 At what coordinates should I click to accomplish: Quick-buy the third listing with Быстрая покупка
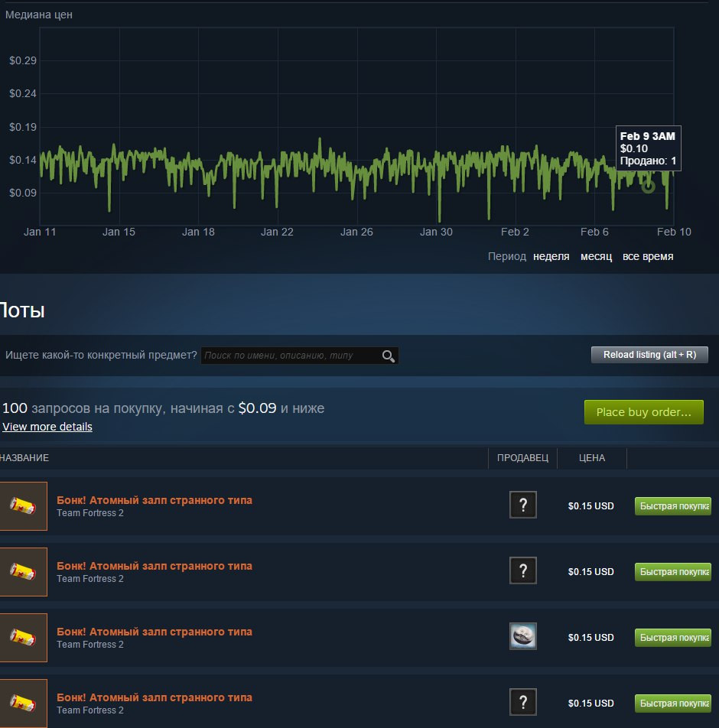672,638
